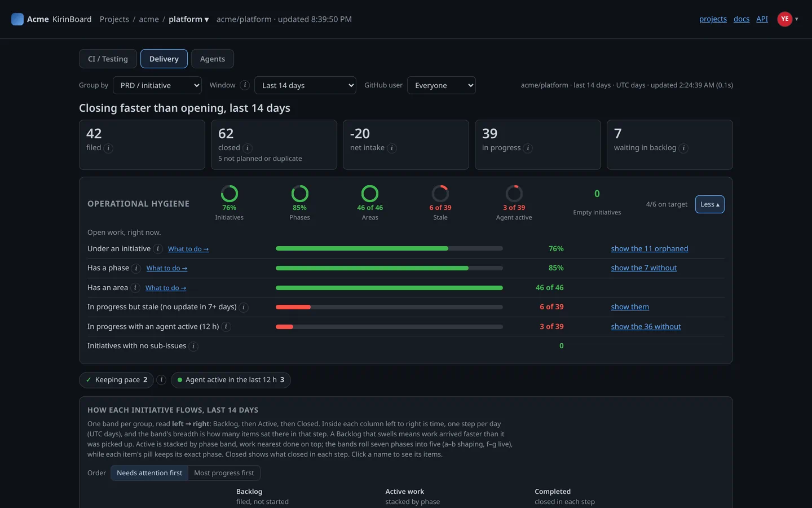The width and height of the screenshot is (812, 508).
Task: Click show the 36 without link
Action: 646,327
